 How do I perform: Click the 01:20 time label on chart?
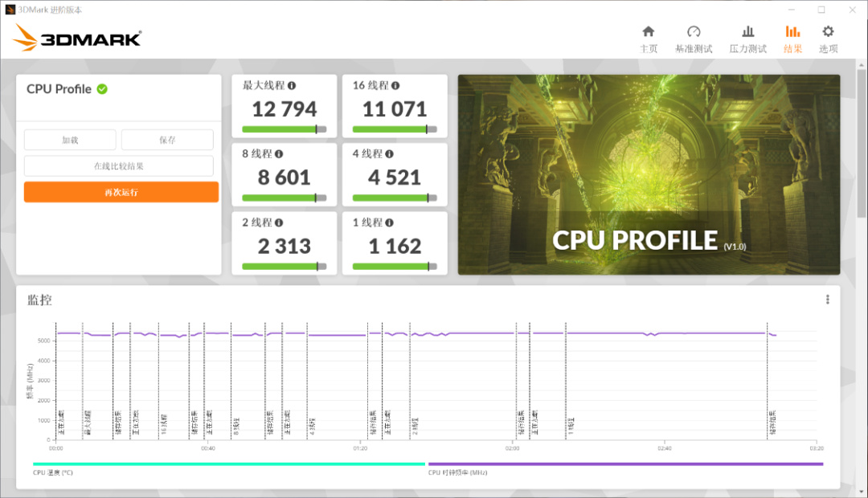pos(360,448)
